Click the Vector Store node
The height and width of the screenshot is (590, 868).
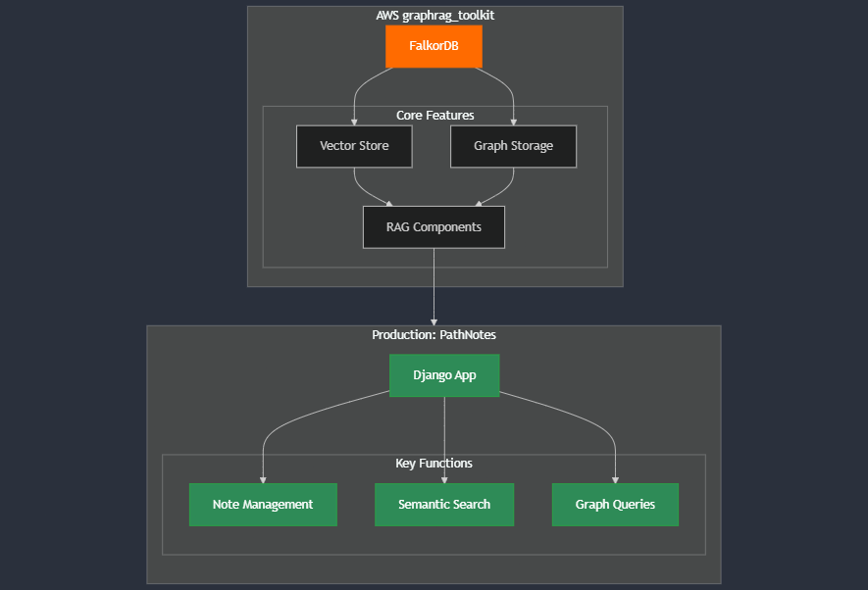click(354, 145)
